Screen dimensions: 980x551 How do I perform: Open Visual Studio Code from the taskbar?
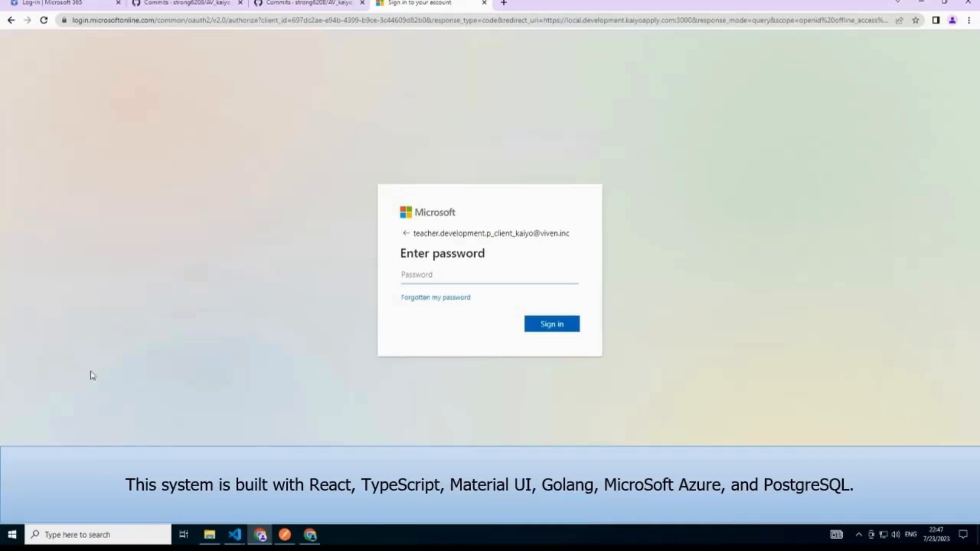point(234,535)
